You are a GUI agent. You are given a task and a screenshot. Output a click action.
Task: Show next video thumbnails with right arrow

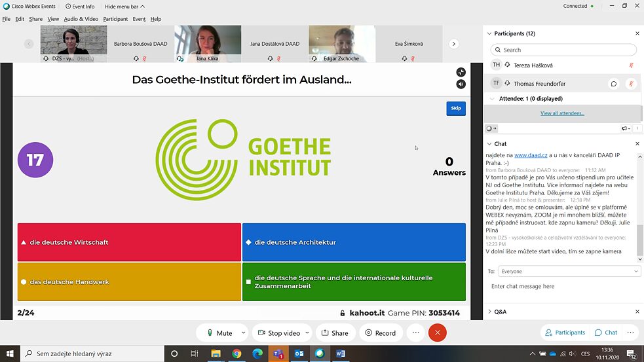tap(454, 44)
